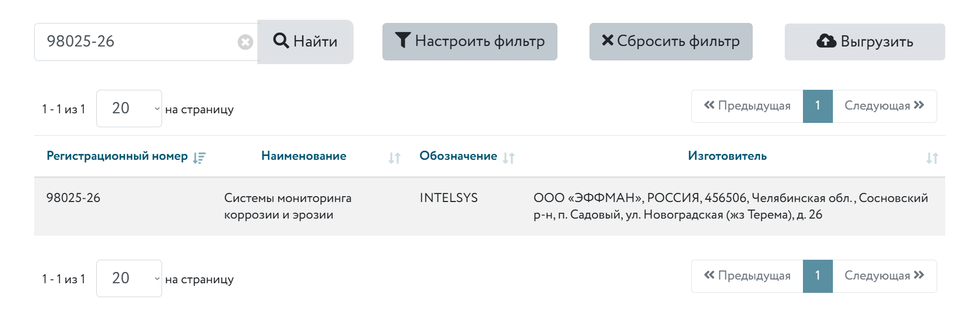This screenshot has width=980, height=326.
Task: Clear the search field with the X icon
Action: point(245,42)
